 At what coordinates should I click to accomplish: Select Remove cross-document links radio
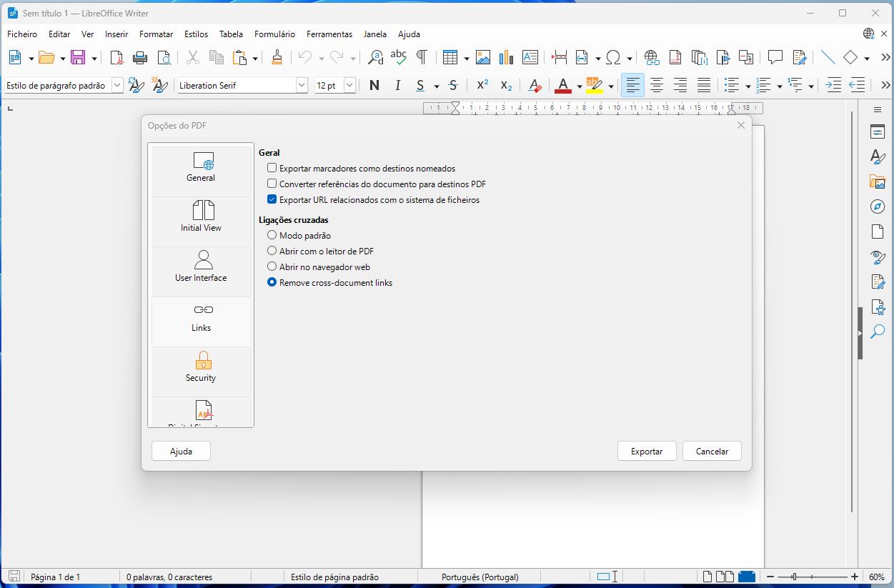coord(272,282)
